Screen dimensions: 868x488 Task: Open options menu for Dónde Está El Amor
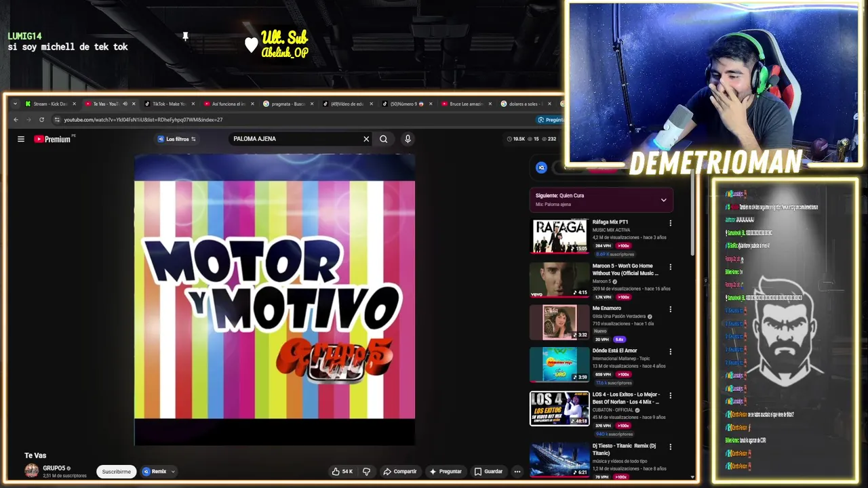(x=670, y=352)
